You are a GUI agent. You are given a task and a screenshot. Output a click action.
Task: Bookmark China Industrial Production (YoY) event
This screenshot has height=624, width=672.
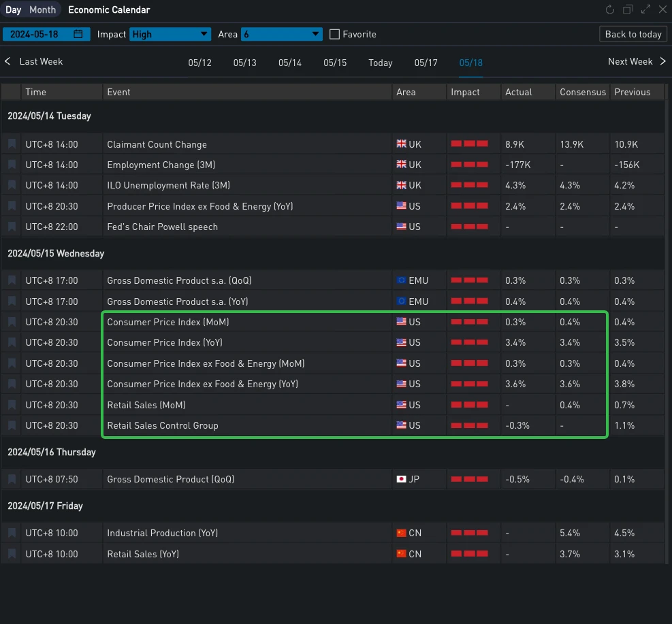coord(12,533)
